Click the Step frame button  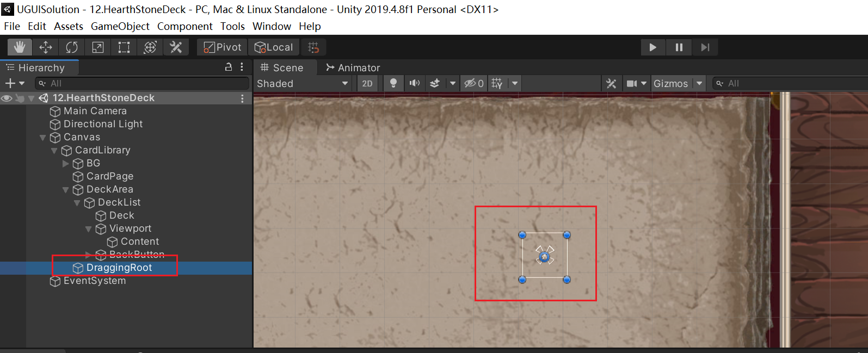click(705, 47)
